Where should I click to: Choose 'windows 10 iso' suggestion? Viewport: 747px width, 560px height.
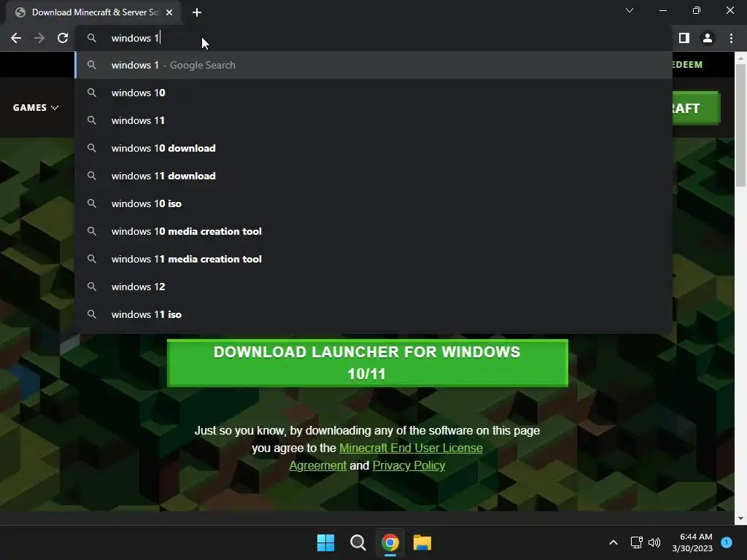click(x=374, y=203)
